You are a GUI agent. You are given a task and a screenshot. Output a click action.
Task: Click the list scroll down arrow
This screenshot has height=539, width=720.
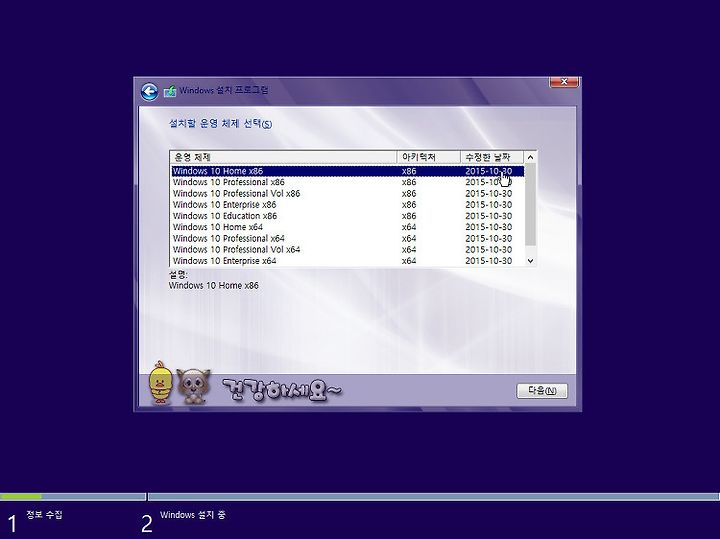(x=530, y=261)
